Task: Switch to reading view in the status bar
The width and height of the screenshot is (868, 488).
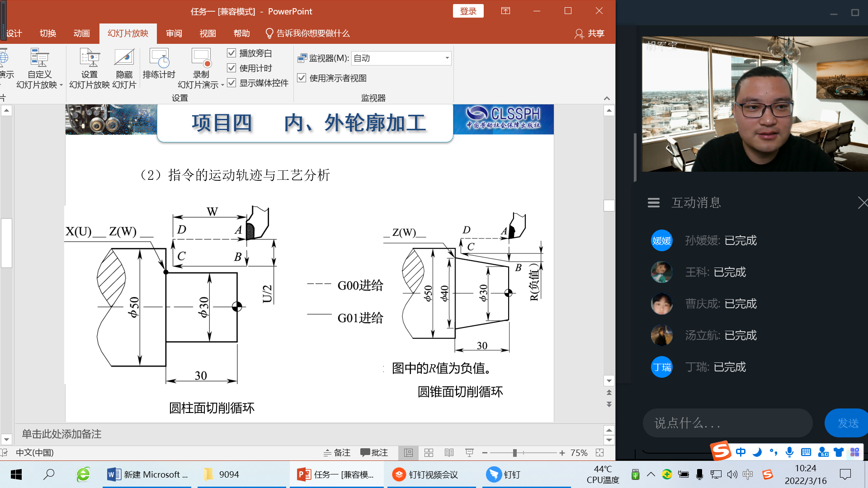Action: pyautogui.click(x=449, y=453)
